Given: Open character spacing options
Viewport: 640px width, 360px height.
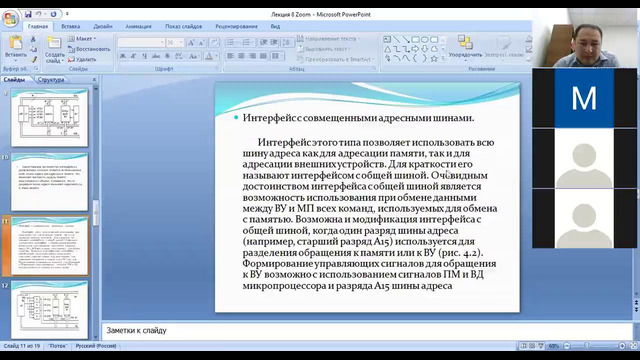Looking at the screenshot, I should pos(179,56).
